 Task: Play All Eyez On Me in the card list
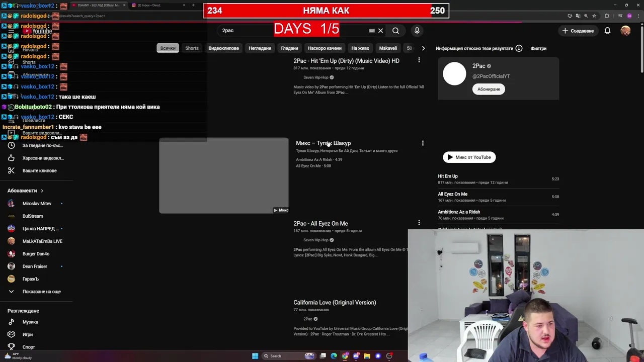click(x=498, y=197)
